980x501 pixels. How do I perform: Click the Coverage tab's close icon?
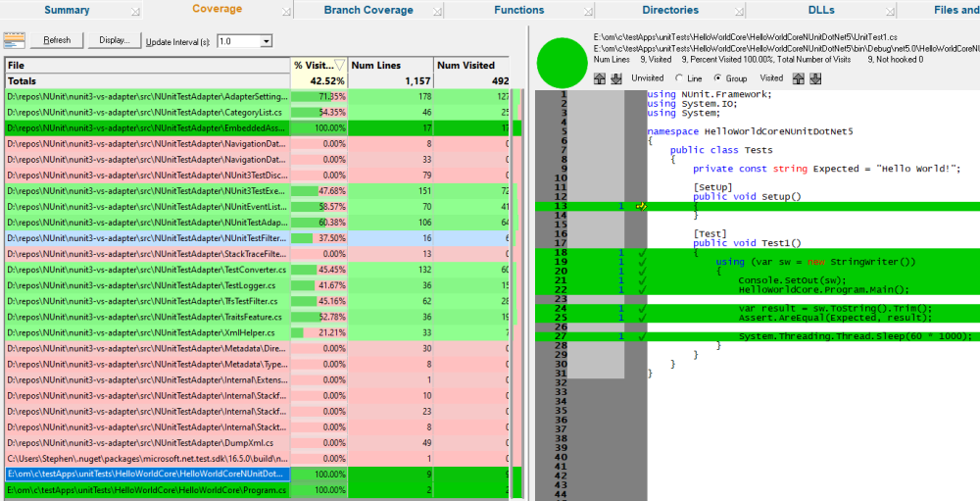click(285, 11)
